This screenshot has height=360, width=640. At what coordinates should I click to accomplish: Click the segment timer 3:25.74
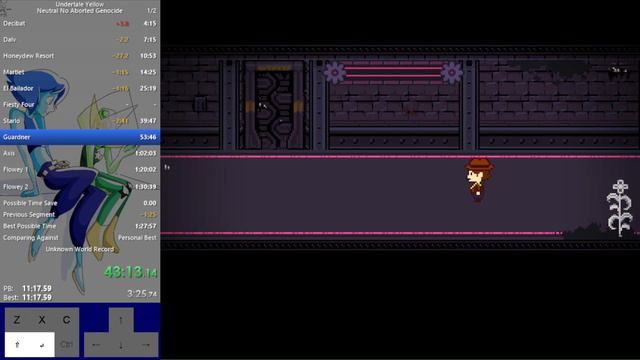point(142,293)
